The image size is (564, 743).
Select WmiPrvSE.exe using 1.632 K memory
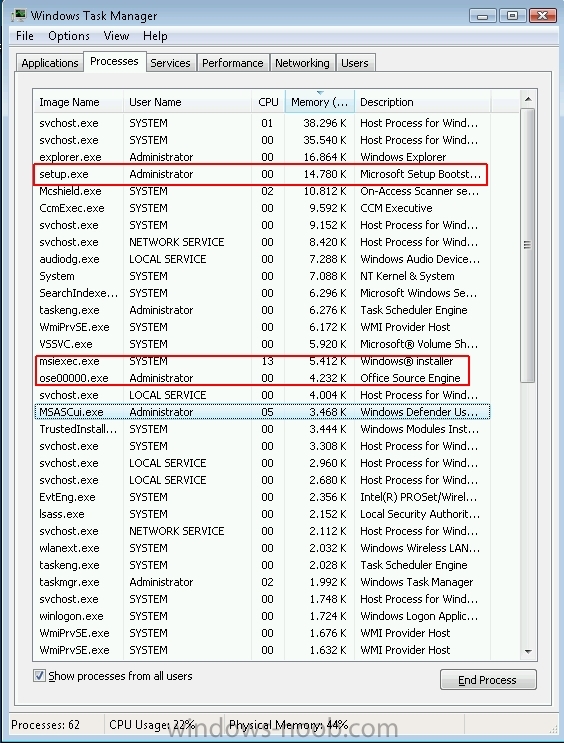[x=262, y=650]
